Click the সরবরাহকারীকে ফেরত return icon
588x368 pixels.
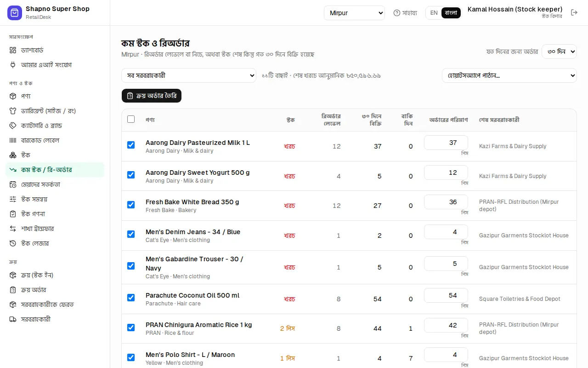tap(13, 305)
